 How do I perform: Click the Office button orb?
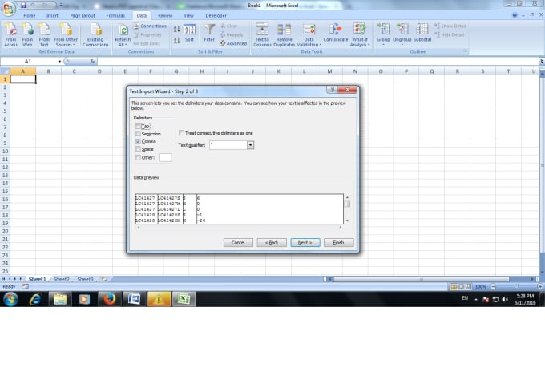coord(8,9)
